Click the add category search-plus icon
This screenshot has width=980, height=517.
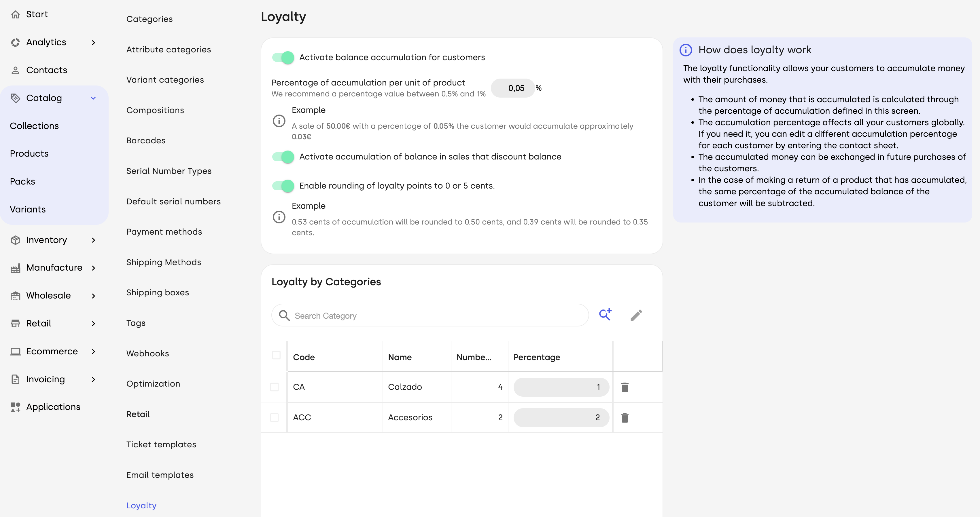(605, 314)
